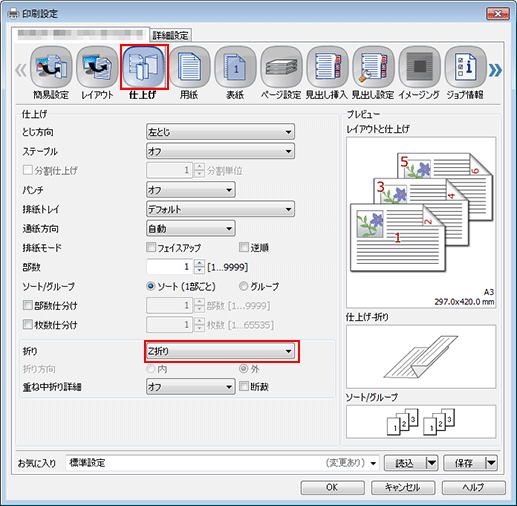Decrease 部数 with the spinner down arrow
The width and height of the screenshot is (517, 506).
pos(199,270)
